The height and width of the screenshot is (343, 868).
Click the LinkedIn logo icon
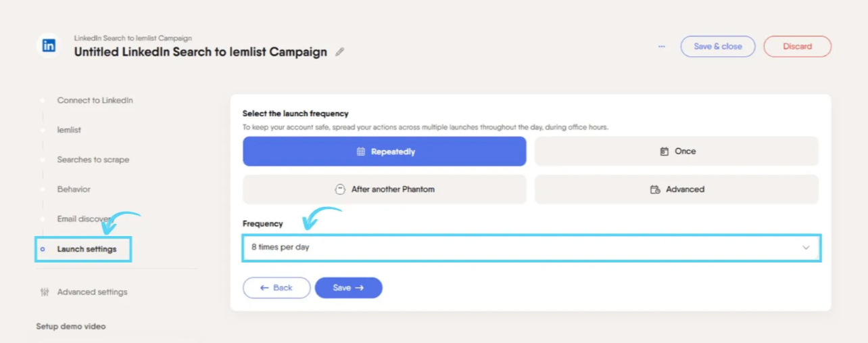[x=49, y=46]
